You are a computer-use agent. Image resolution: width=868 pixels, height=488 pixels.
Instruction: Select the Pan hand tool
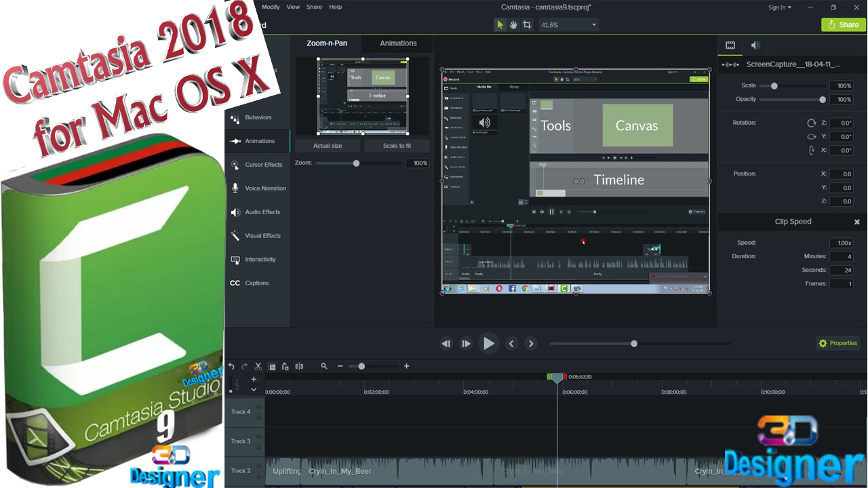pos(513,24)
